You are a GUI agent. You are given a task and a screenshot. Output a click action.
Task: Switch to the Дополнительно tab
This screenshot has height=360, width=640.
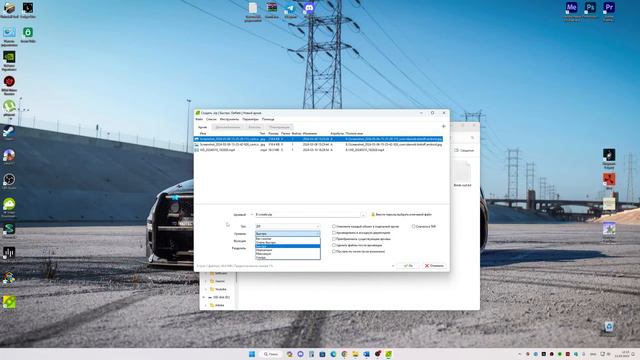coord(227,127)
